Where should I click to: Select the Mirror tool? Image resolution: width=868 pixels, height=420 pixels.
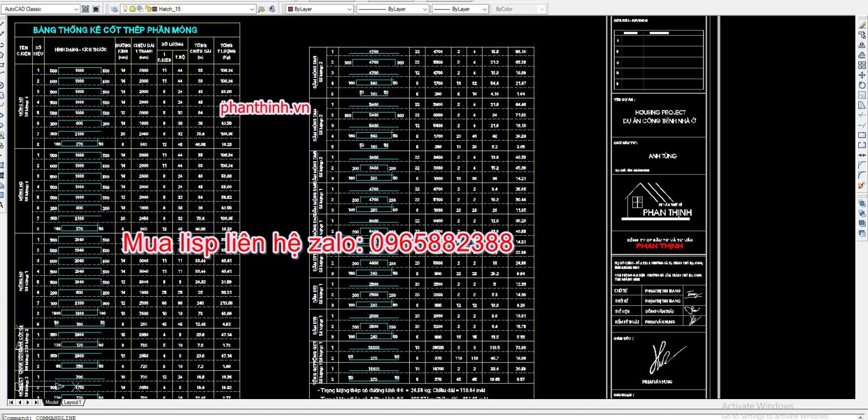[x=862, y=45]
